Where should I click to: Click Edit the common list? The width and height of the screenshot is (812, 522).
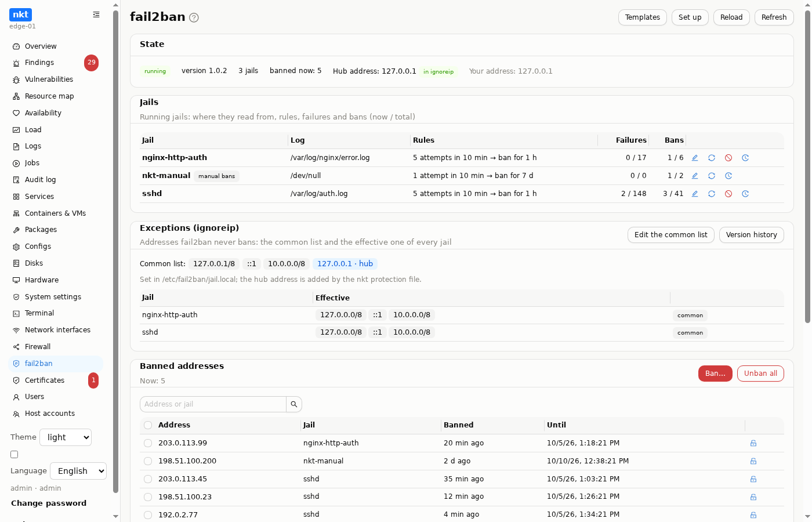pos(671,235)
